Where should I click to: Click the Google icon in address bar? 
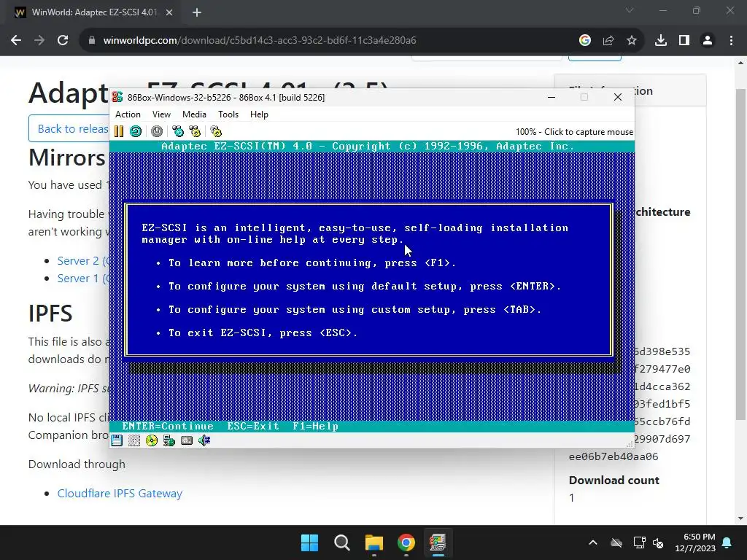[585, 41]
